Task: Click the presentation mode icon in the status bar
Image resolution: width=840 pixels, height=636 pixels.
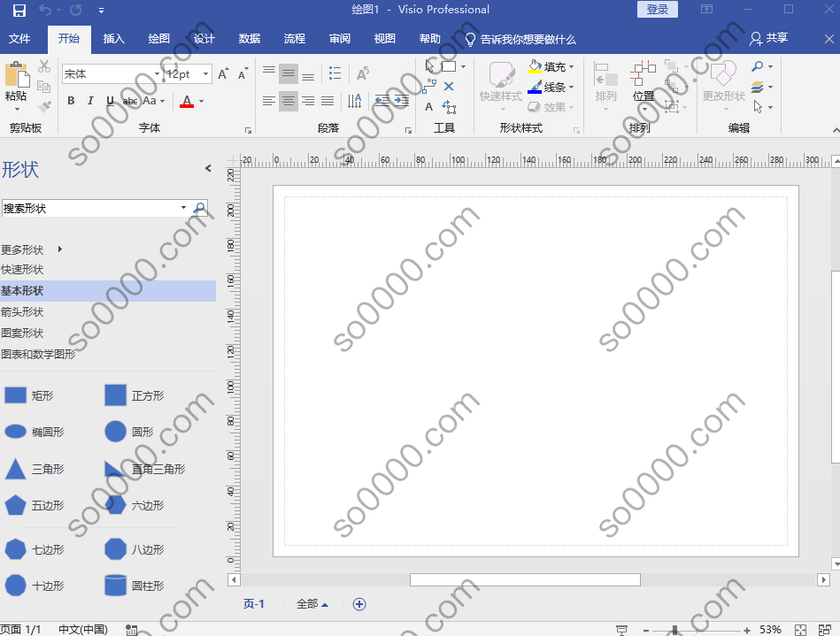Action: 621,630
